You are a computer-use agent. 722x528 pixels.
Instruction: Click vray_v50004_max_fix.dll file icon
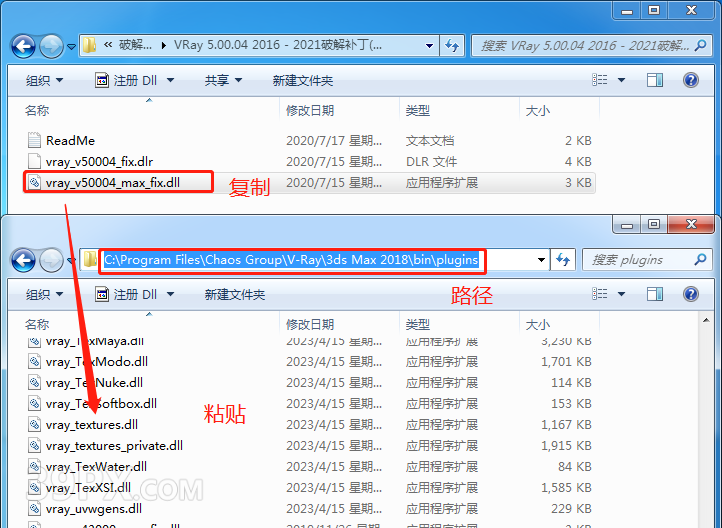pyautogui.click(x=35, y=183)
